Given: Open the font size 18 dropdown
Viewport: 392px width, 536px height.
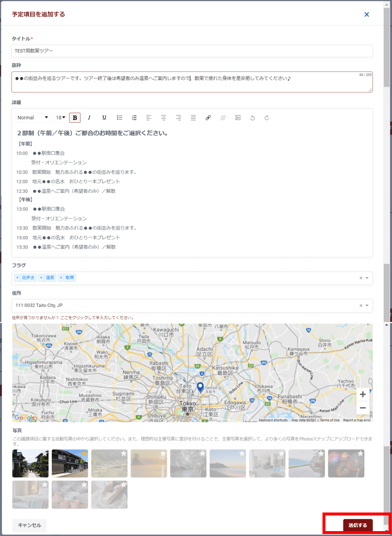Looking at the screenshot, I should [61, 117].
